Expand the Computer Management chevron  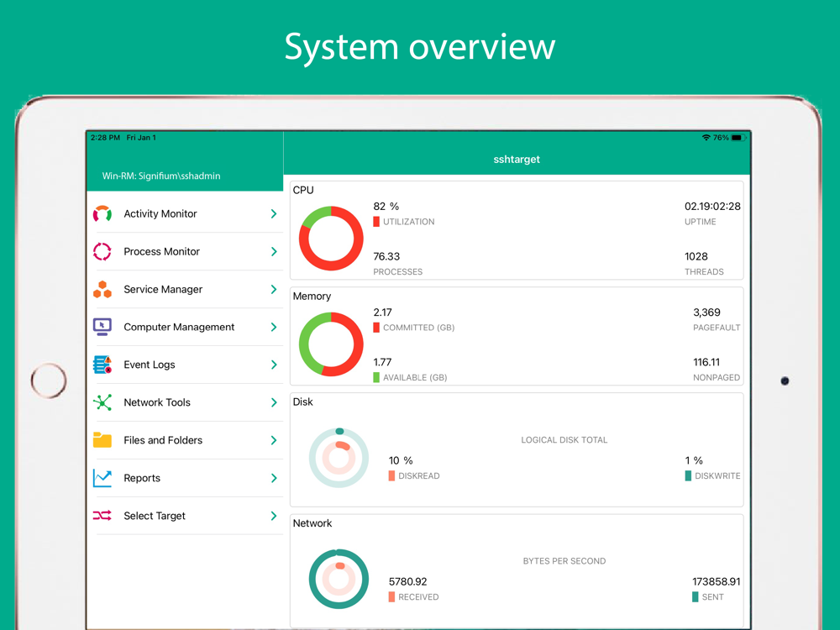274,327
